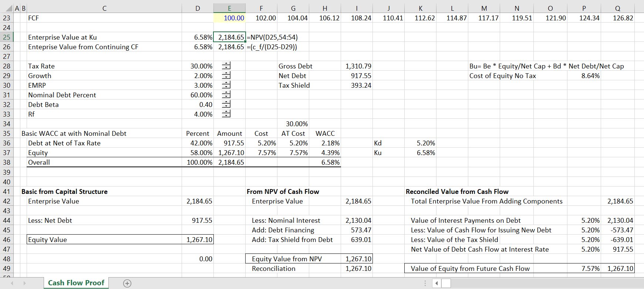Click the horizontal scrollbar left arrow
Viewport: 644px width, 289px height.
(436, 283)
